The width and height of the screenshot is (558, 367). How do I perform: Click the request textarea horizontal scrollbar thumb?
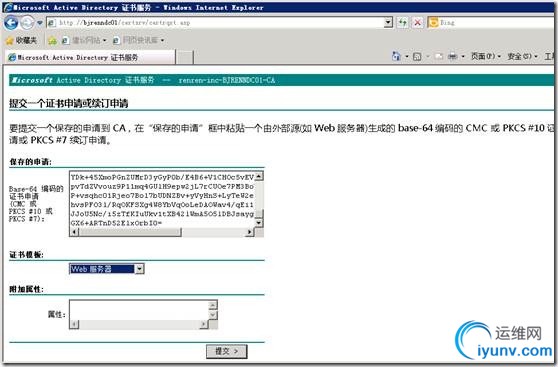[130, 232]
